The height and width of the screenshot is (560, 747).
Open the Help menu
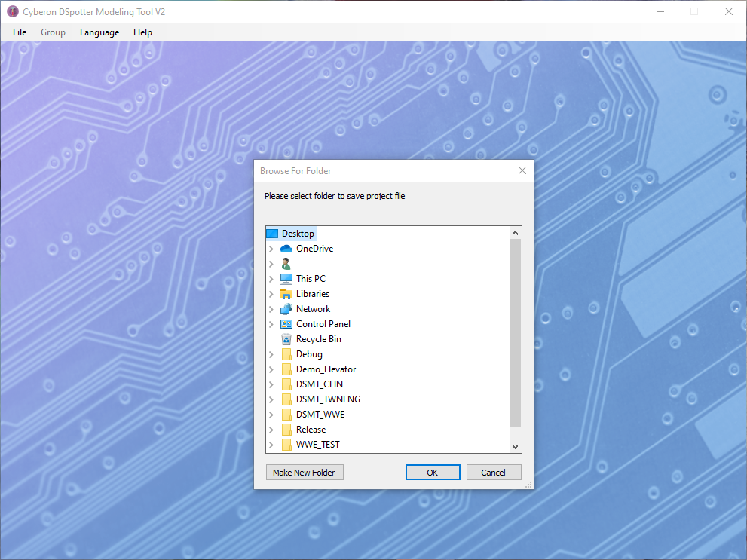pos(142,32)
